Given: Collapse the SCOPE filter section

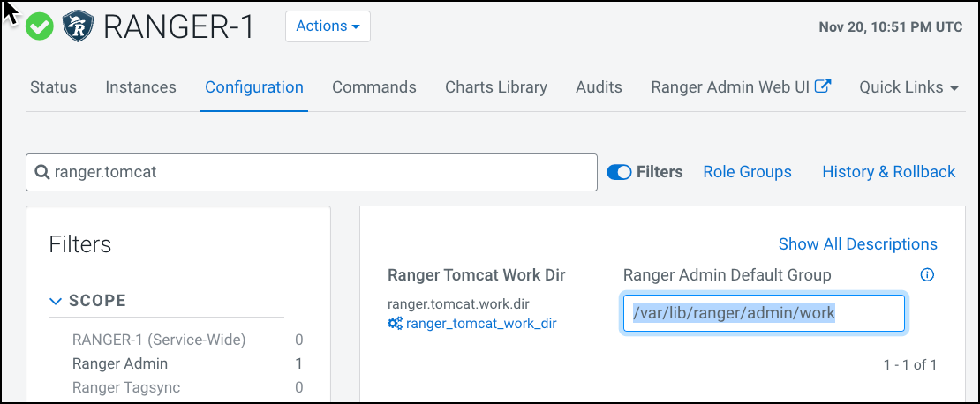Looking at the screenshot, I should tap(57, 301).
